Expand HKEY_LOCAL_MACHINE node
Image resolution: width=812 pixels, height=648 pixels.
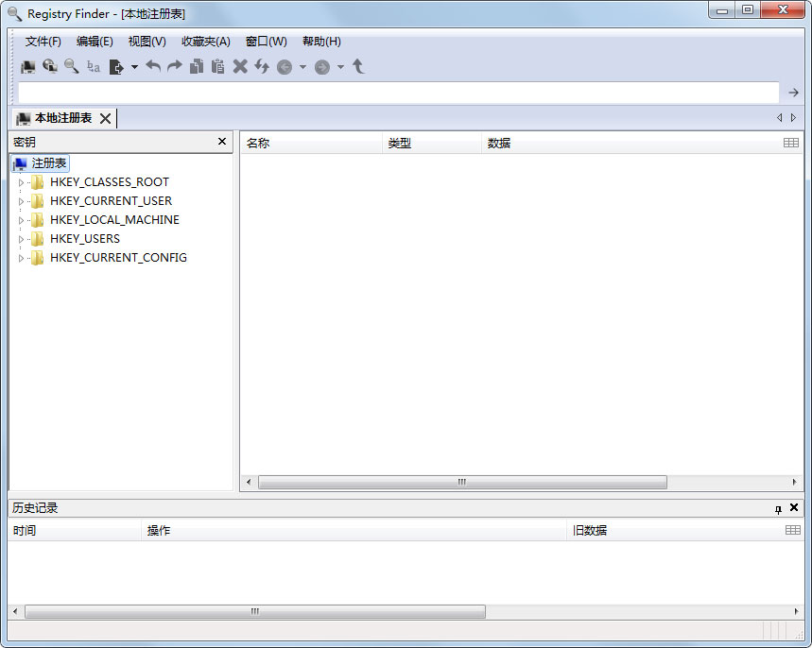tap(21, 220)
